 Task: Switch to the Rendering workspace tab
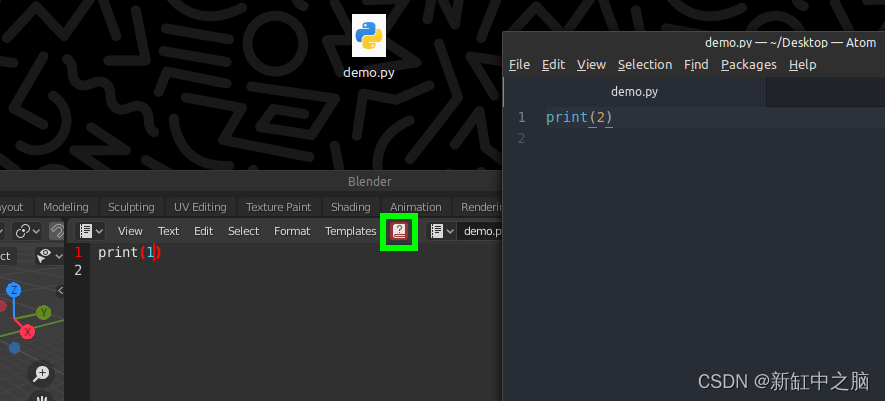(480, 207)
